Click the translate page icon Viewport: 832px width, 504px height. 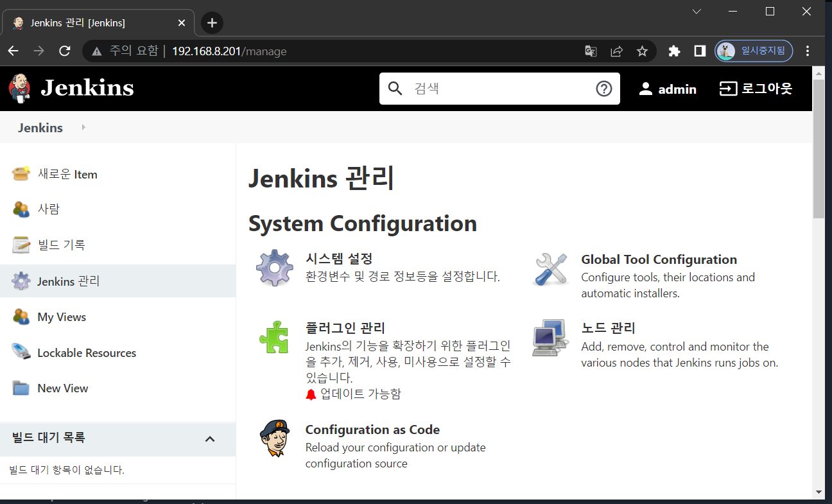[x=591, y=51]
